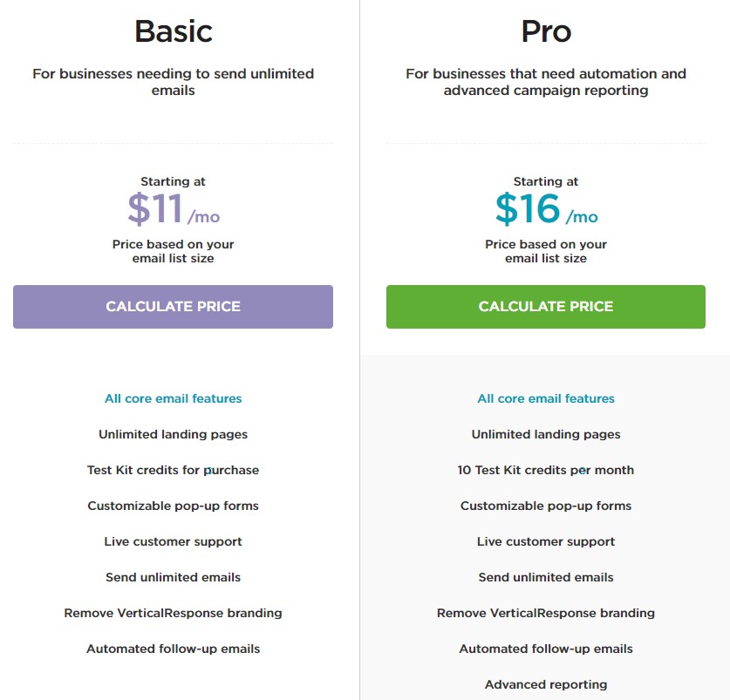Click 10 Test Kit credits per month item
Screen dimensions: 730x700
[x=546, y=470]
